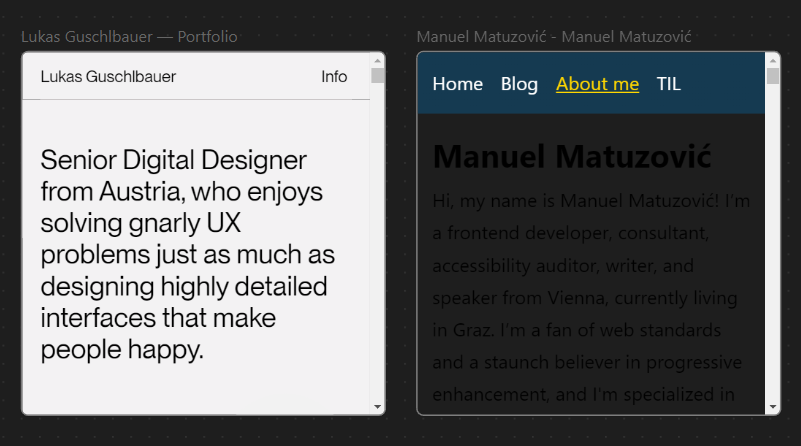This screenshot has width=801, height=446.
Task: Open the Blog nav item
Action: point(519,84)
